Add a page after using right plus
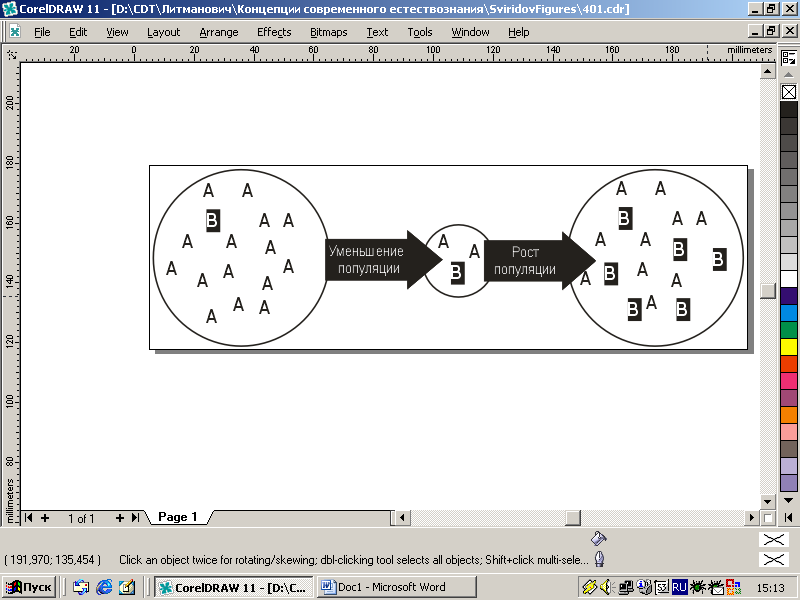The width and height of the screenshot is (800, 600). [119, 518]
